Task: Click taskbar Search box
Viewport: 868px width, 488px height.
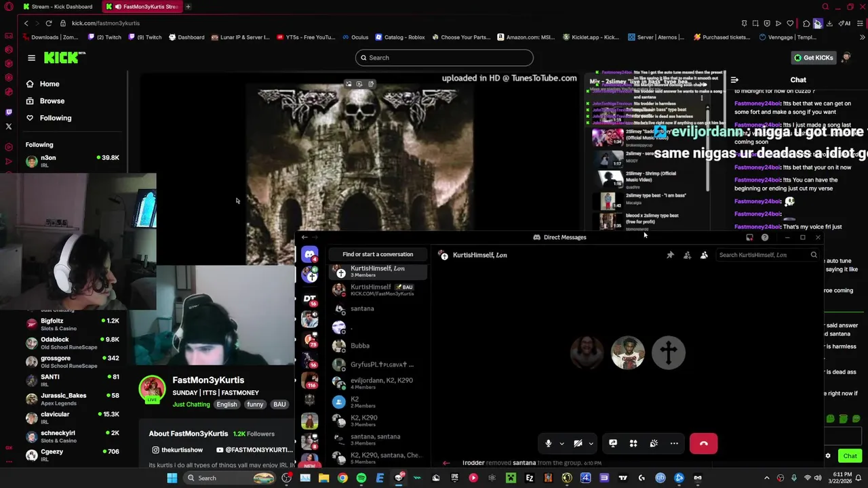Action: (229, 478)
